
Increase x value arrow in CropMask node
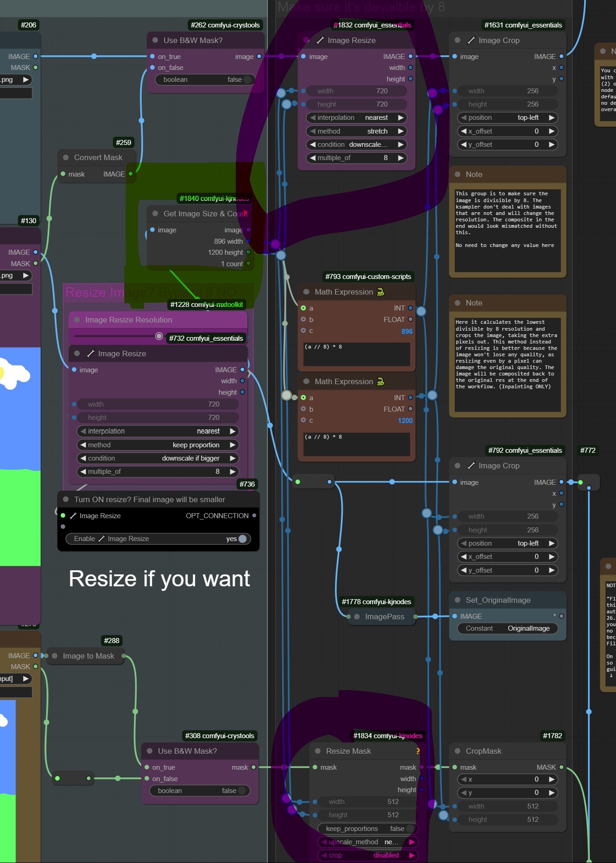coord(552,779)
